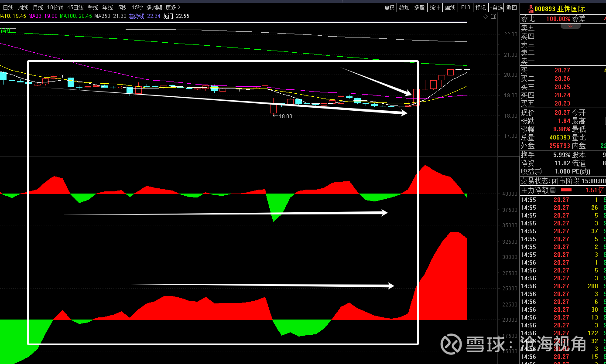Screen dimensions: 606x364
Task: Click the diamond icon above the chart
Action: coord(485,16)
